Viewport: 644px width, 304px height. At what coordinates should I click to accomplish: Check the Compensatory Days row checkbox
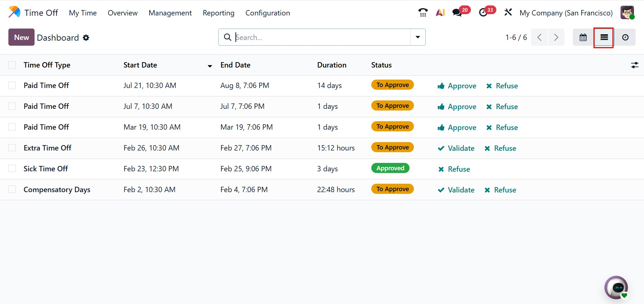(12, 189)
